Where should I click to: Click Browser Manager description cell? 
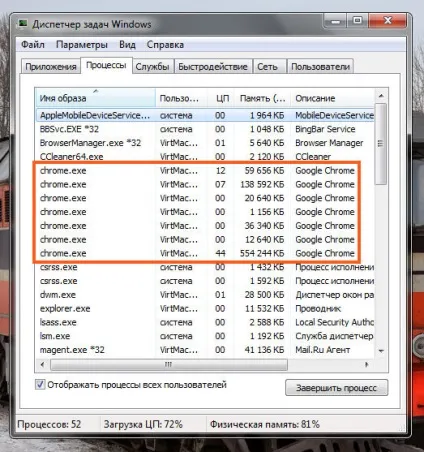[x=329, y=143]
